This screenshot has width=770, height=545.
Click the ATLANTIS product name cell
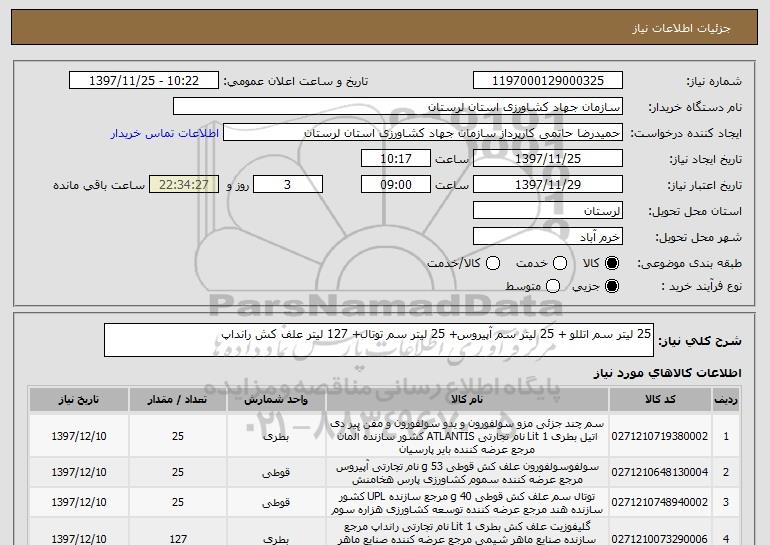tap(467, 436)
